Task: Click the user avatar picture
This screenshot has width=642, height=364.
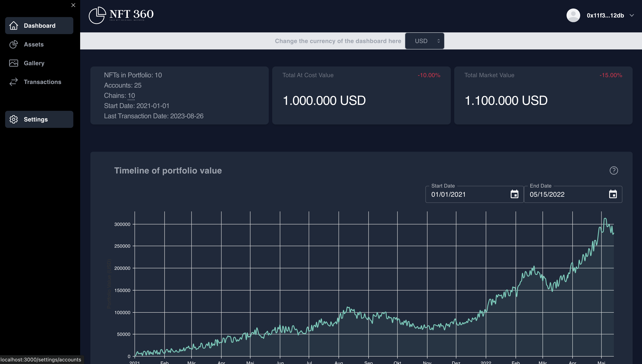Action: coord(573,15)
